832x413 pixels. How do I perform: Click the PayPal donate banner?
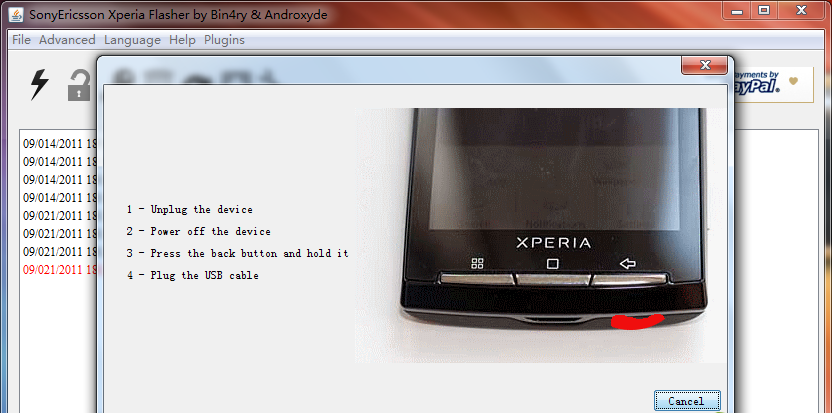(x=773, y=84)
